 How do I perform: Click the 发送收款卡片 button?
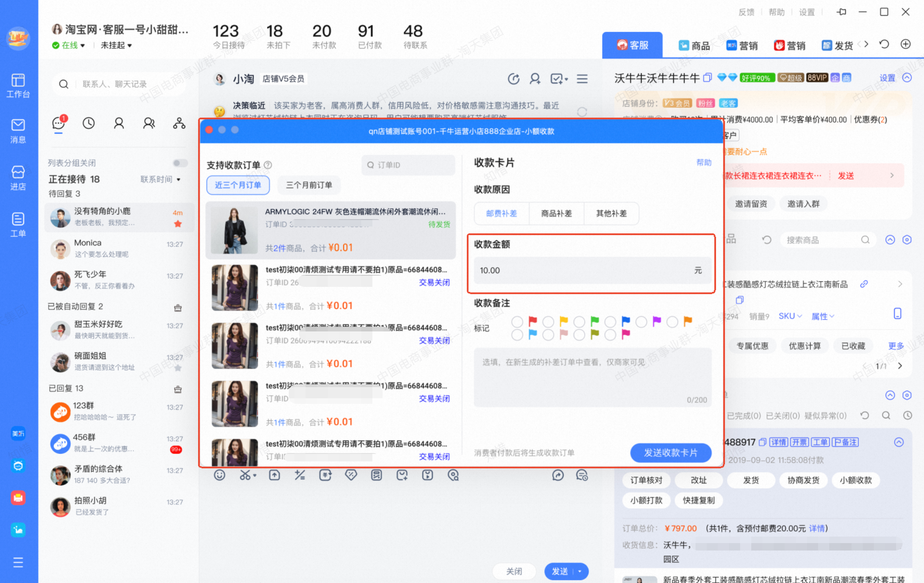click(x=670, y=453)
